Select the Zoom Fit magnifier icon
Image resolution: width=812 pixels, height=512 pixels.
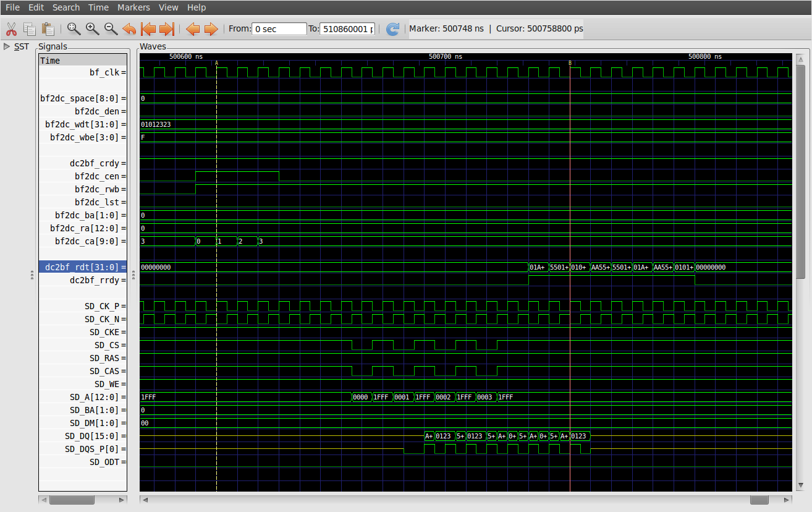coord(74,28)
